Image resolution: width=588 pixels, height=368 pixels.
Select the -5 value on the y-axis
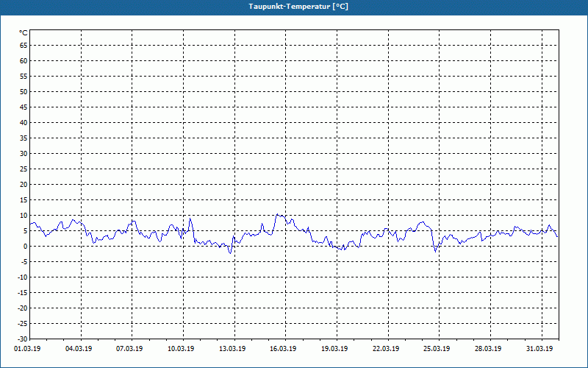pyautogui.click(x=23, y=262)
